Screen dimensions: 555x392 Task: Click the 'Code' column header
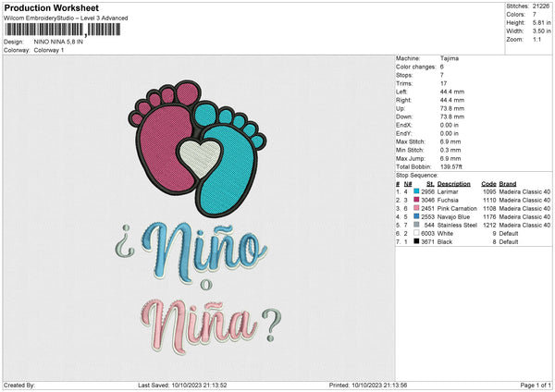coord(488,184)
